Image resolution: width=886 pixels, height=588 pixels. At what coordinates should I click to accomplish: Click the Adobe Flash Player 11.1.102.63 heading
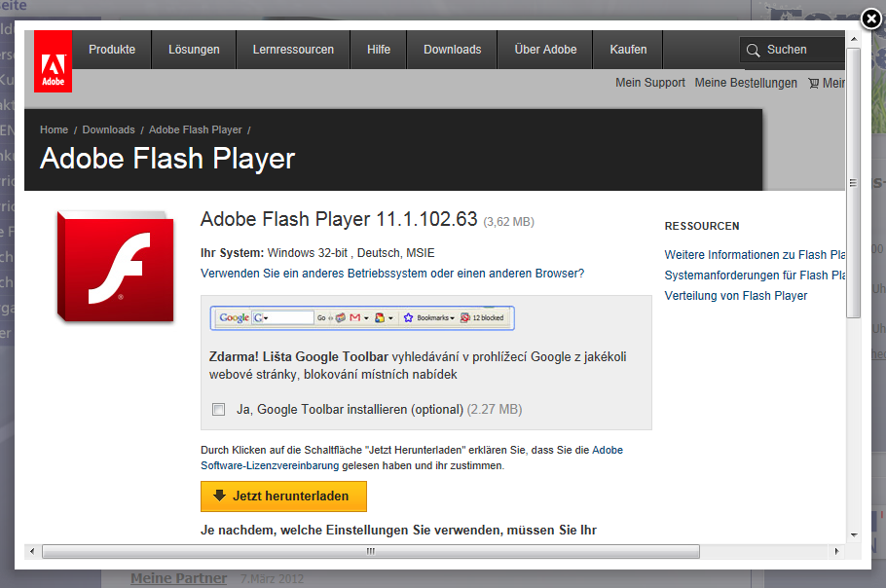point(339,219)
